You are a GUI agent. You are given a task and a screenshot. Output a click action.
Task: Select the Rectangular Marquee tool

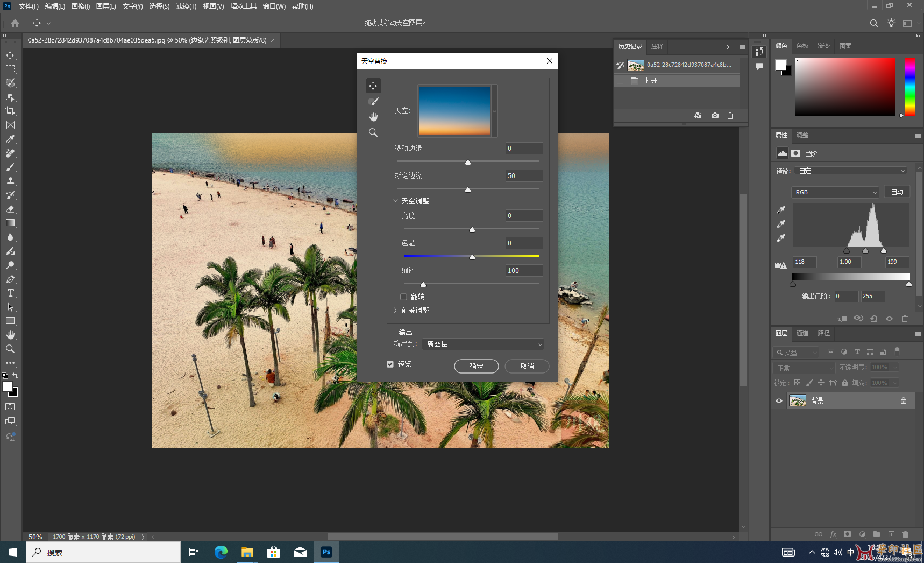click(x=10, y=69)
